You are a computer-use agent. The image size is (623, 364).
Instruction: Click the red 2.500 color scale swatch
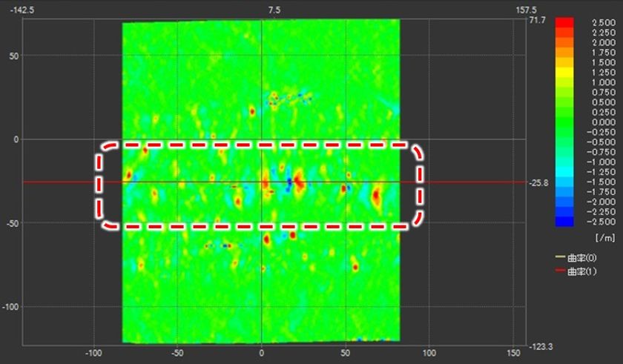coord(564,23)
